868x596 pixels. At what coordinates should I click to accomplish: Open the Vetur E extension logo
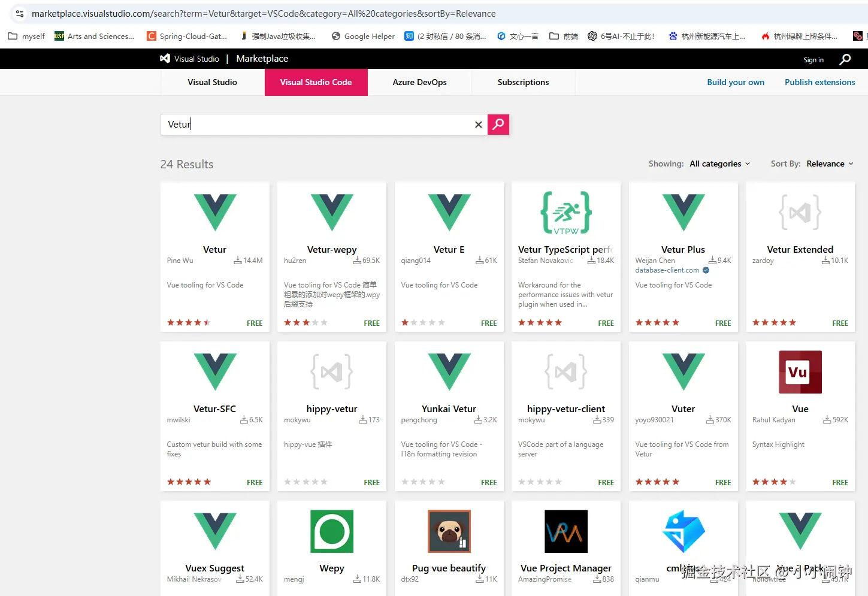coord(449,212)
